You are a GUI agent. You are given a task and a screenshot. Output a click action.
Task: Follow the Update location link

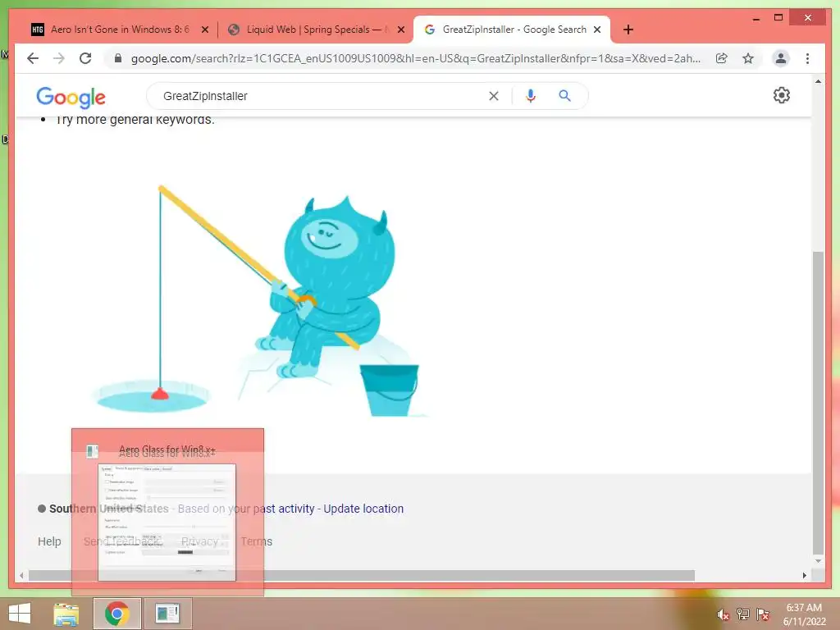point(363,509)
